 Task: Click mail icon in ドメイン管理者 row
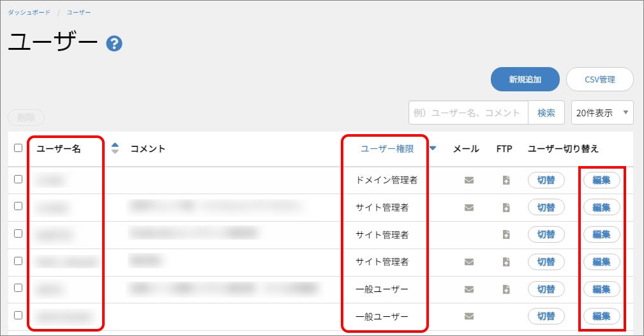tap(469, 180)
